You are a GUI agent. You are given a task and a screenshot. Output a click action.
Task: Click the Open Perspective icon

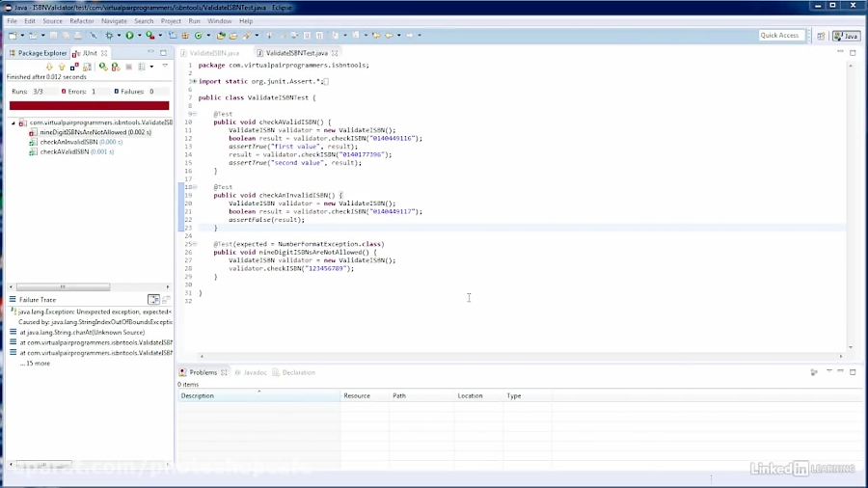point(821,36)
